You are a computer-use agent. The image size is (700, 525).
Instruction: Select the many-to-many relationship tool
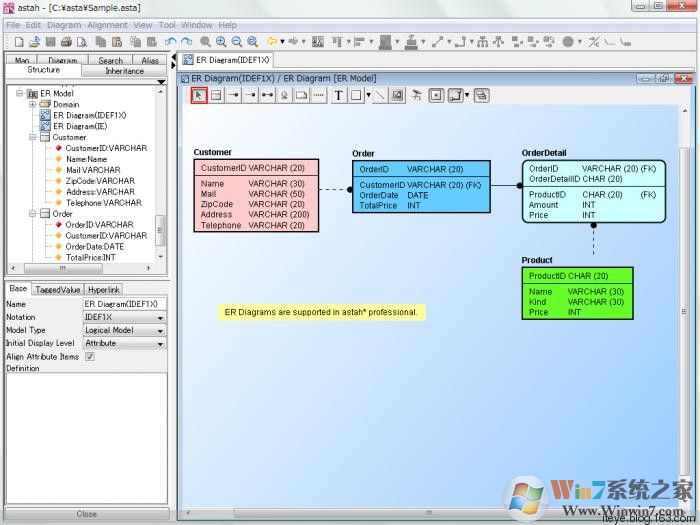(267, 95)
